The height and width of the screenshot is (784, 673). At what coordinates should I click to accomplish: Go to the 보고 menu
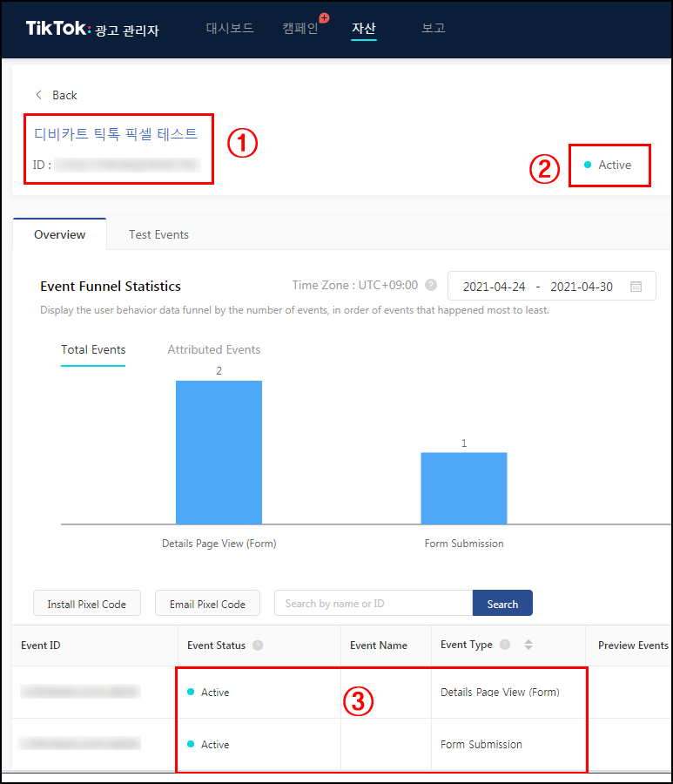[x=433, y=28]
